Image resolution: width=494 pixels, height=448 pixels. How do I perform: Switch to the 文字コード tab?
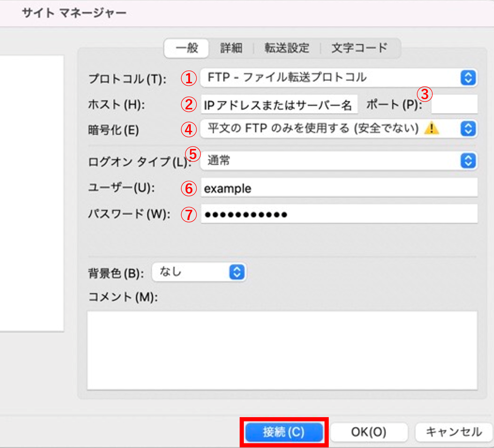359,48
